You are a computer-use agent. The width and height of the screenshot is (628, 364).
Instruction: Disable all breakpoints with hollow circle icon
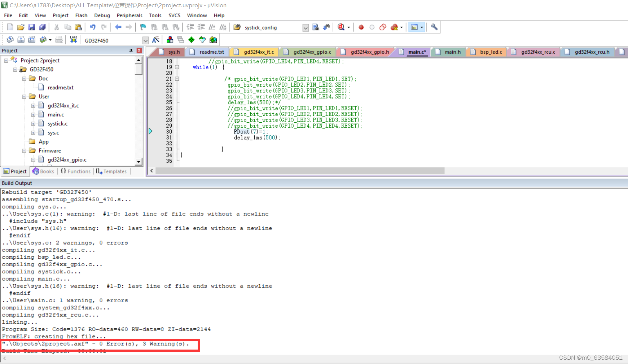(x=372, y=27)
